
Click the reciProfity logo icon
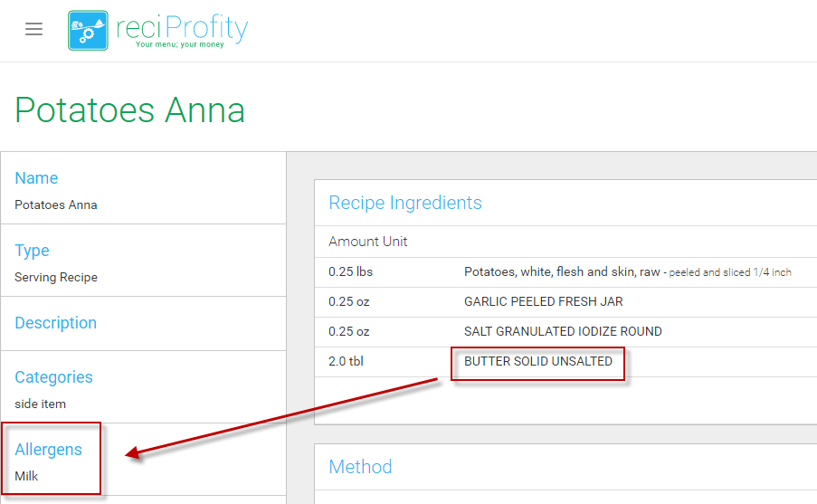pos(88,30)
